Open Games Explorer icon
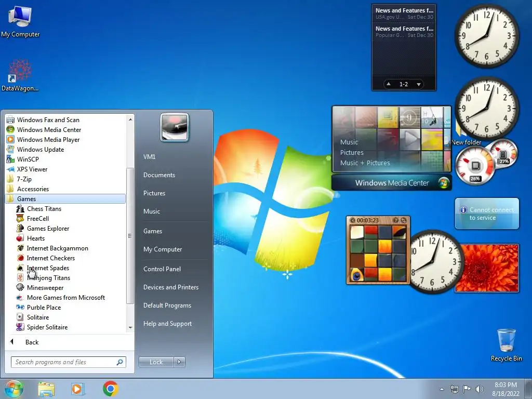 (20, 229)
